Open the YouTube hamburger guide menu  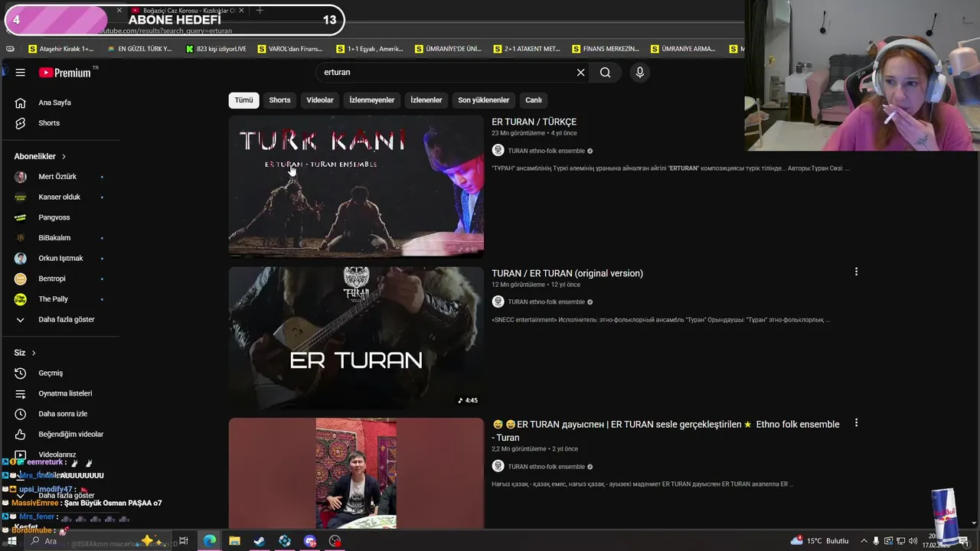[21, 73]
